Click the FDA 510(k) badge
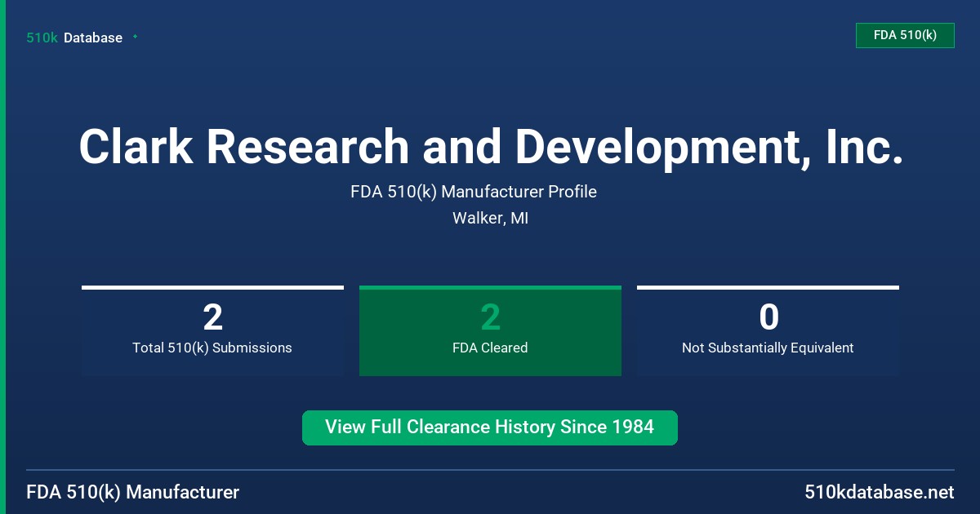Image resolution: width=980 pixels, height=514 pixels. tap(905, 35)
